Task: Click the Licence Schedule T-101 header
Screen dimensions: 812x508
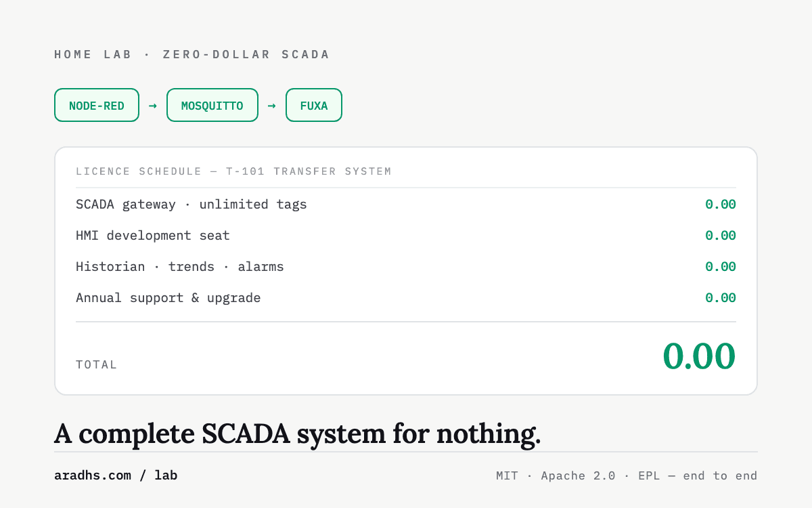Action: 233,171
